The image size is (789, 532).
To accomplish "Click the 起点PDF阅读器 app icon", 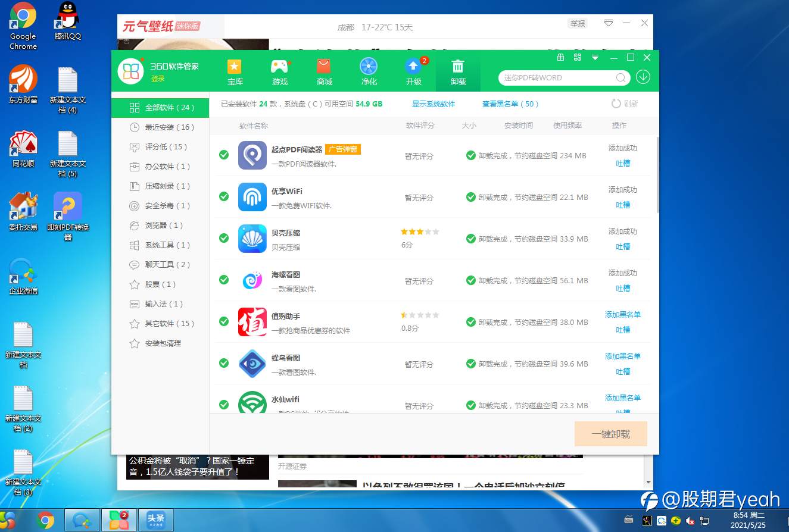I will [x=252, y=155].
